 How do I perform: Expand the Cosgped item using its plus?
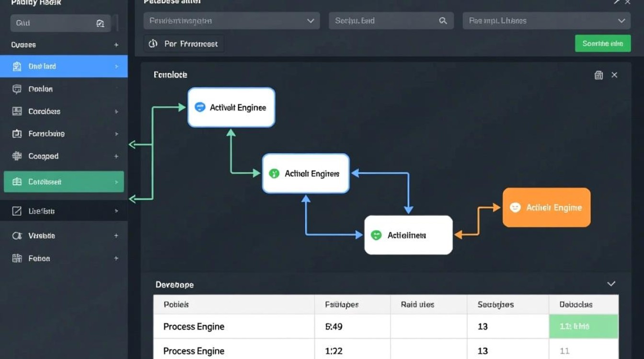tap(116, 157)
